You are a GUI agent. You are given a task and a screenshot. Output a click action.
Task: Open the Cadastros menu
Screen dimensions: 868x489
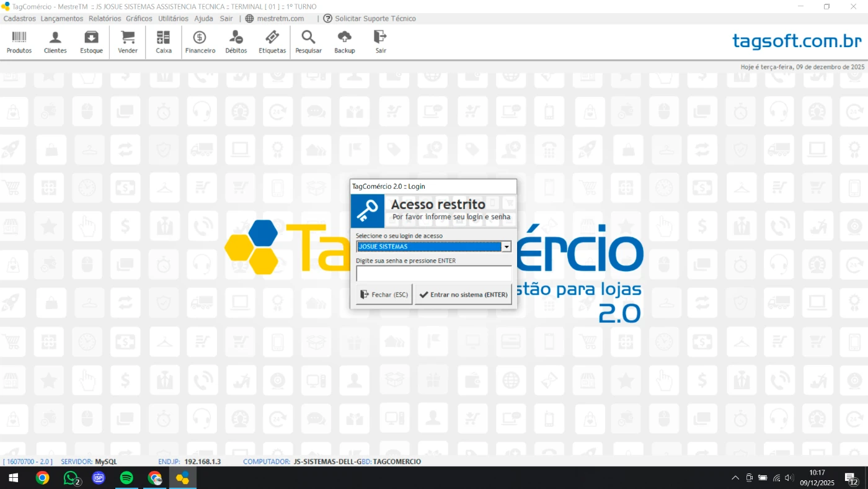pos(20,19)
